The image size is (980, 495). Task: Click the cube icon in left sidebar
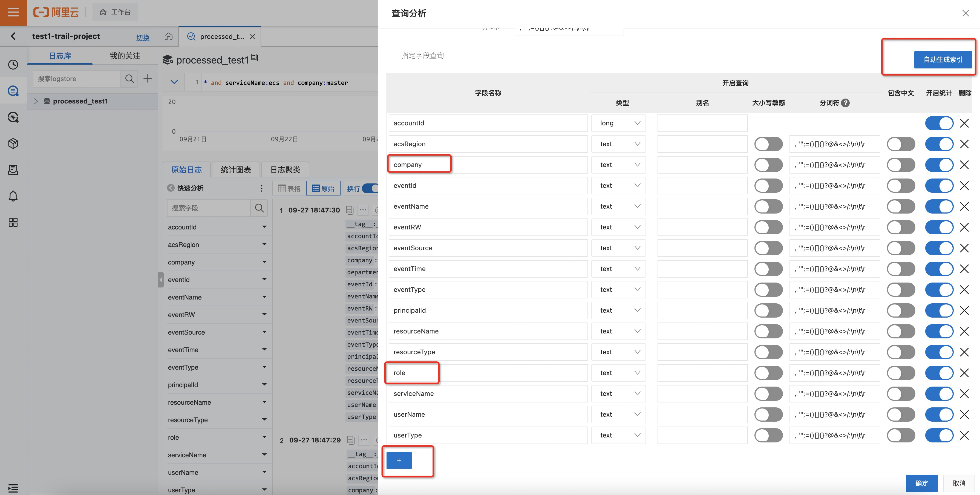point(13,143)
